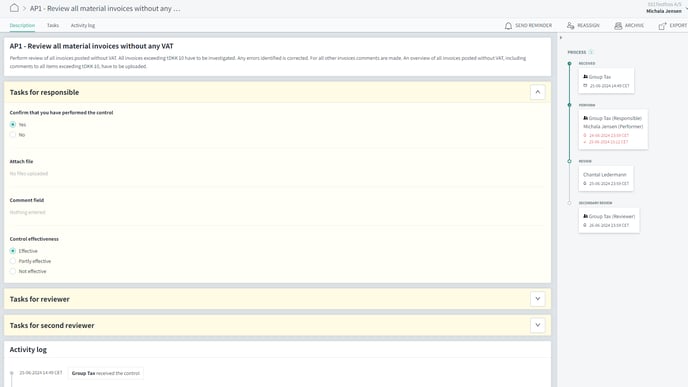Switch to the Description tab
This screenshot has width=688, height=387.
pos(22,25)
